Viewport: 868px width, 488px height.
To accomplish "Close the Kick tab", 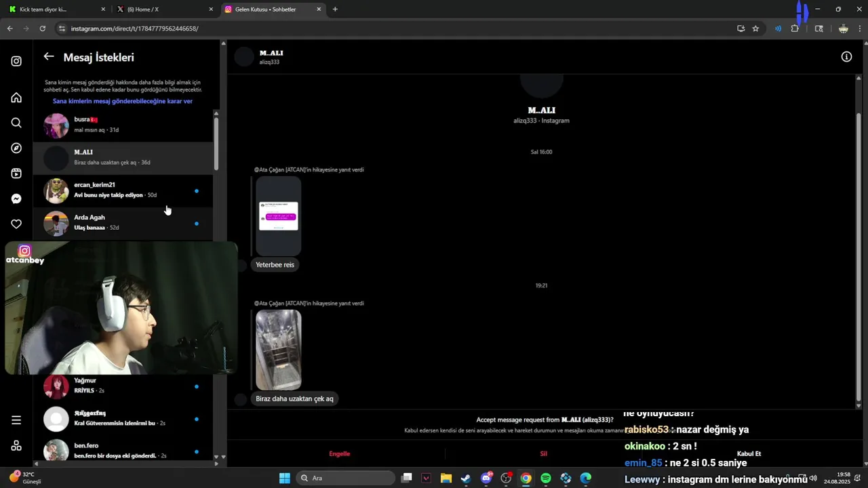I will [x=103, y=9].
